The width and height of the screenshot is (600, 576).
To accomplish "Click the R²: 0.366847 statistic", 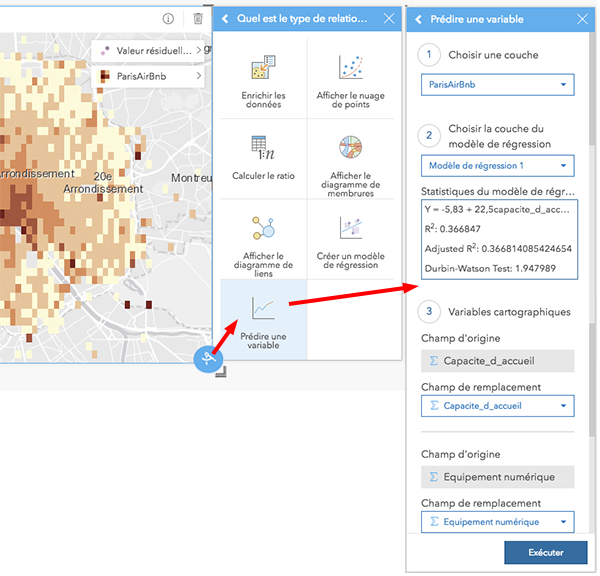I will 452,229.
